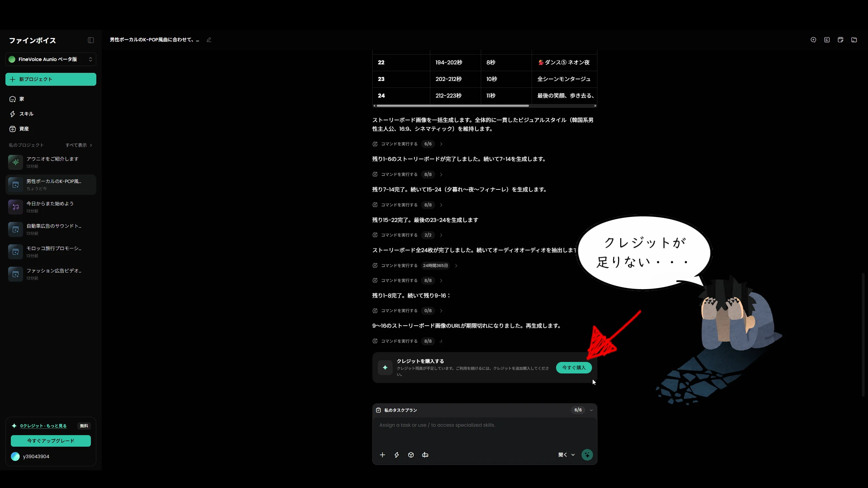Select the current 男性ボーカルのK-POP風 project

pyautogui.click(x=51, y=185)
